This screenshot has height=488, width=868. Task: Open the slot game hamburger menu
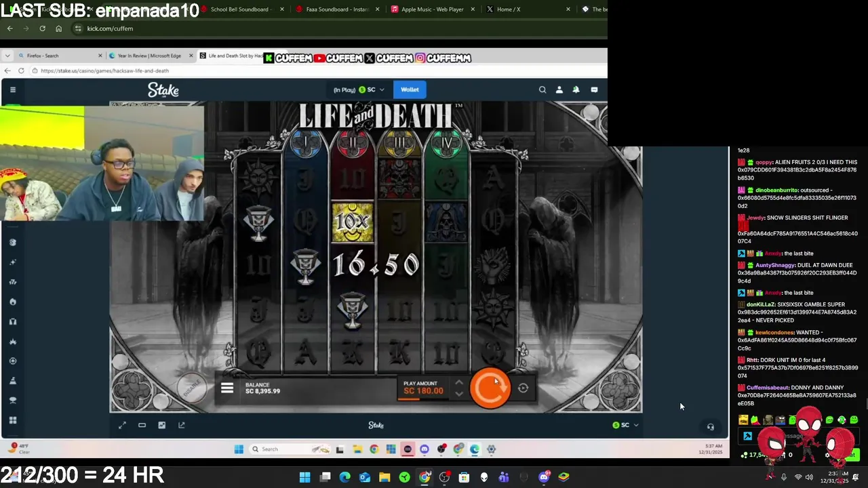tap(227, 388)
